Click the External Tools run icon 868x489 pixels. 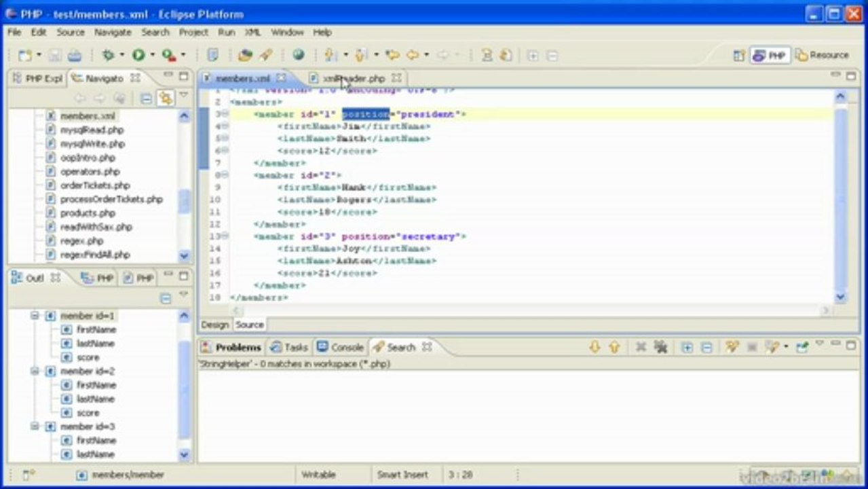pos(168,55)
